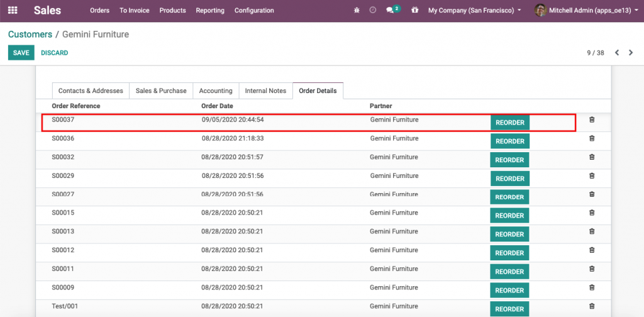The height and width of the screenshot is (317, 644).
Task: Select order reference S00015 cell
Action: click(63, 213)
